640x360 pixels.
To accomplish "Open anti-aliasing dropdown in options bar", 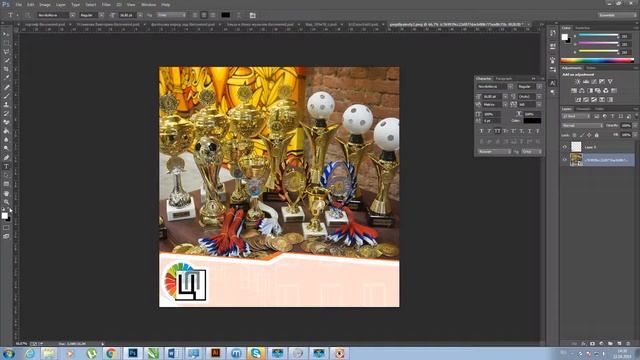I will click(x=171, y=15).
